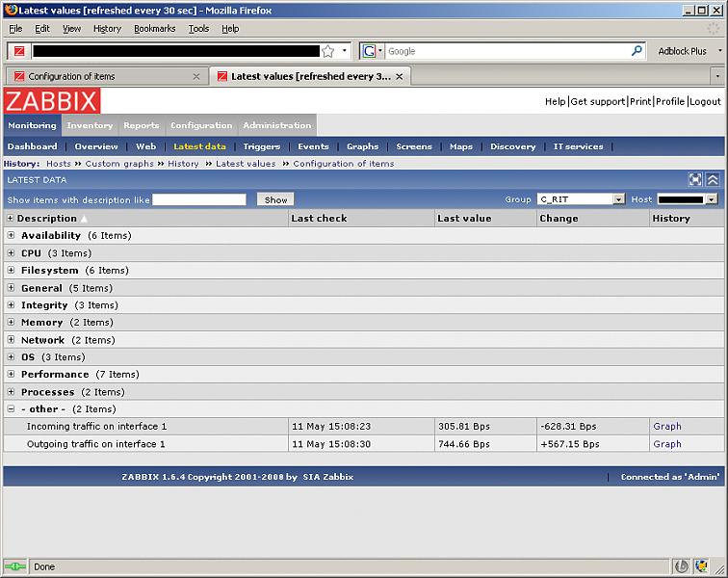The width and height of the screenshot is (728, 578).
Task: Click the Zabbix logo
Action: pyautogui.click(x=52, y=101)
